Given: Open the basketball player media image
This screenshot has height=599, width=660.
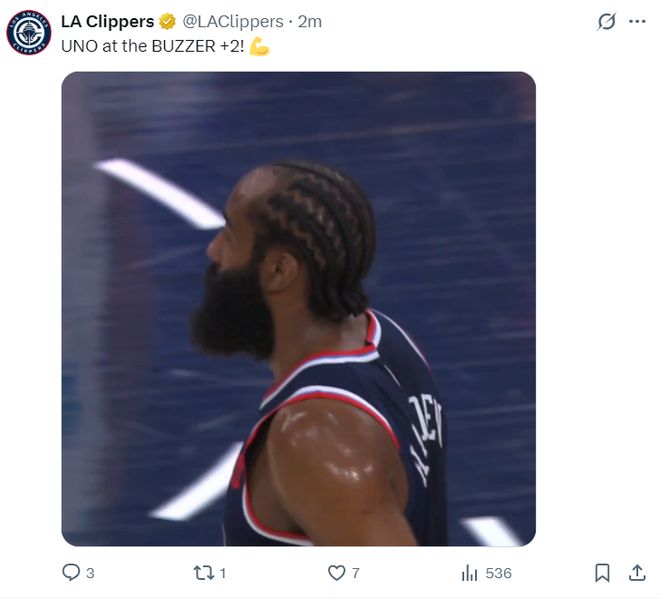Looking at the screenshot, I should pos(298,309).
